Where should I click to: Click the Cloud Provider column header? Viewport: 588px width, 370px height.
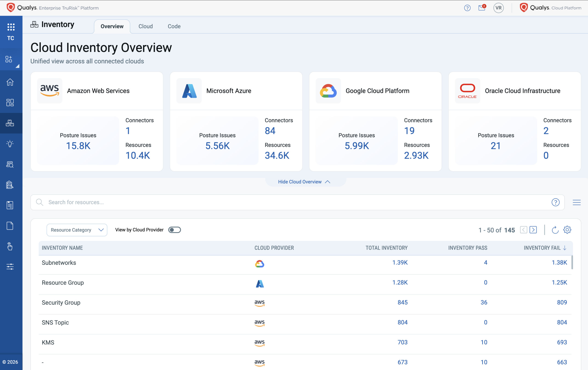tap(274, 248)
